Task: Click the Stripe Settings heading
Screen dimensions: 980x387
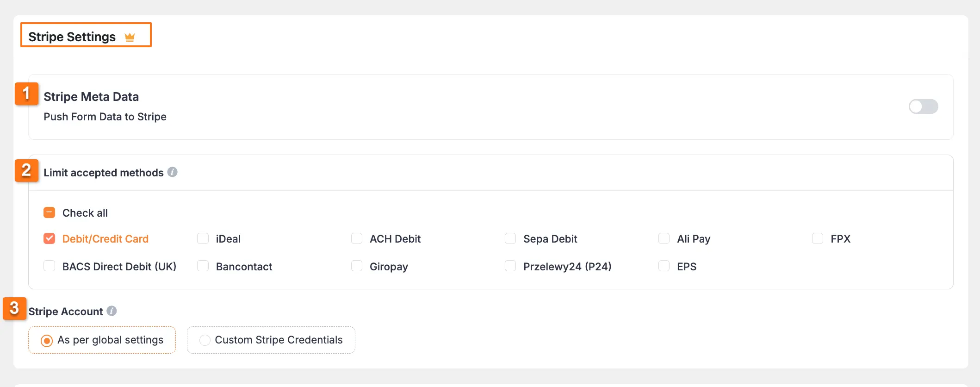Action: pos(72,37)
